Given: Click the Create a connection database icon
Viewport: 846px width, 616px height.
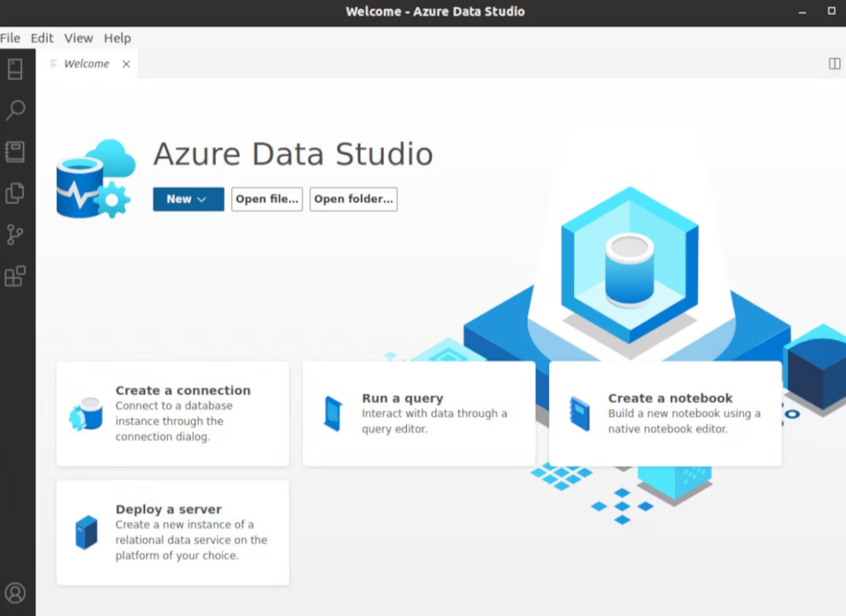Looking at the screenshot, I should [x=86, y=414].
